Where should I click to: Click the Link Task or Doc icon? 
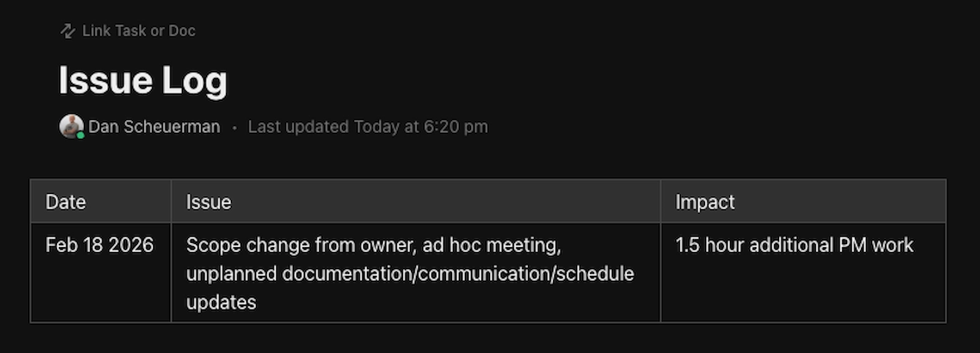coord(67,31)
